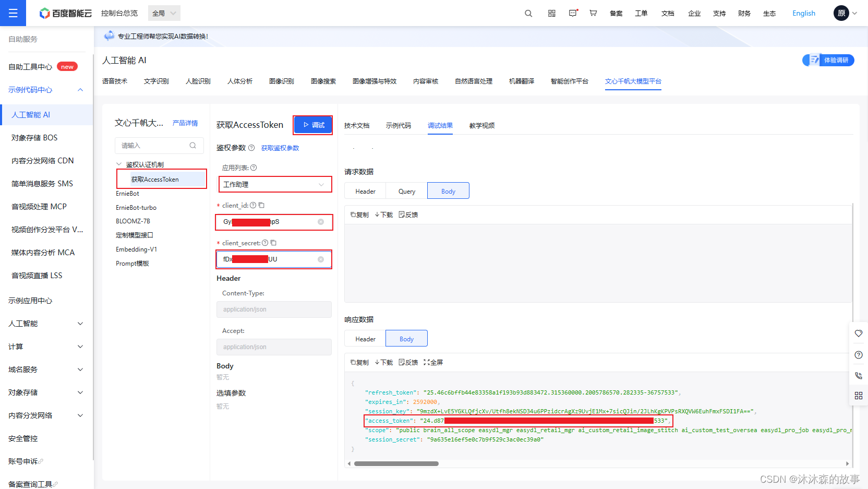868x489 pixels.
Task: Open 账号申诉 external link in sidebar
Action: (x=26, y=461)
